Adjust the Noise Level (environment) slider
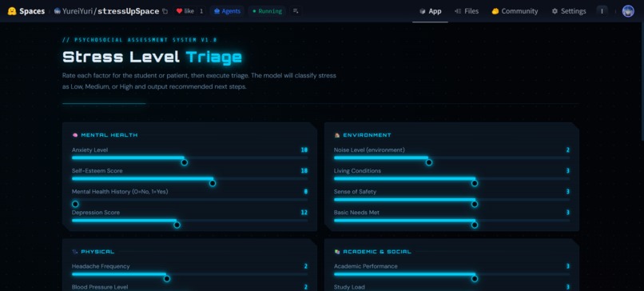This screenshot has width=644, height=291. click(x=451, y=157)
